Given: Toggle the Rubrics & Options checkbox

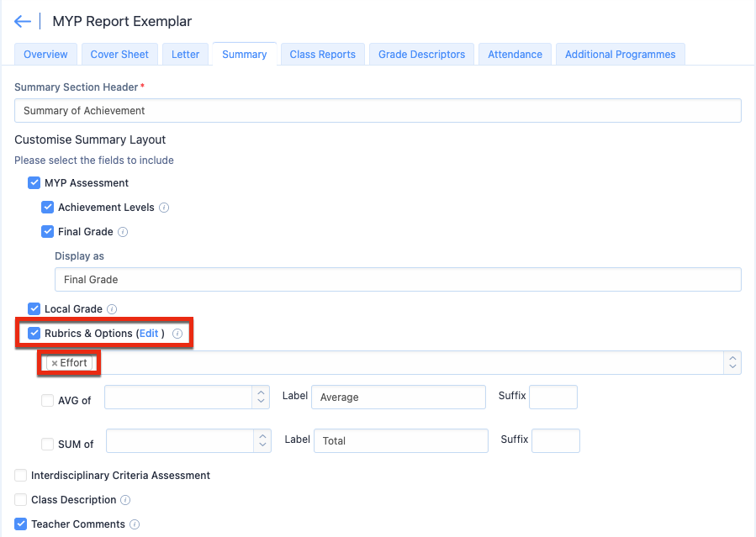Looking at the screenshot, I should (x=34, y=334).
